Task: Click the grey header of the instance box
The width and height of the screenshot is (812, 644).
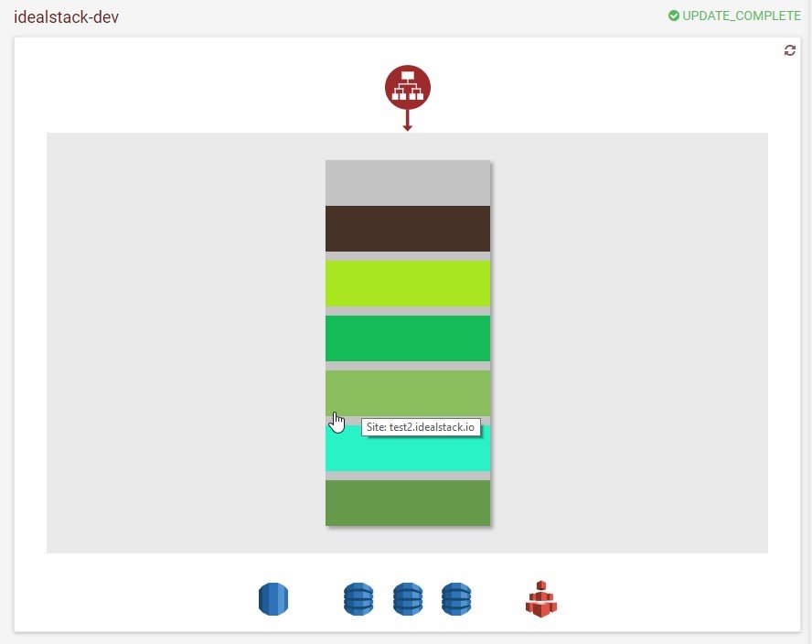Action: tap(408, 183)
